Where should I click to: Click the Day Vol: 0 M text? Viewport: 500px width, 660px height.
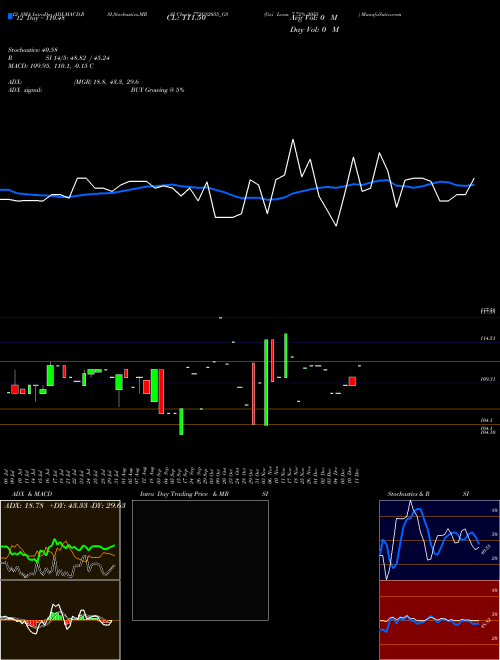point(314,29)
